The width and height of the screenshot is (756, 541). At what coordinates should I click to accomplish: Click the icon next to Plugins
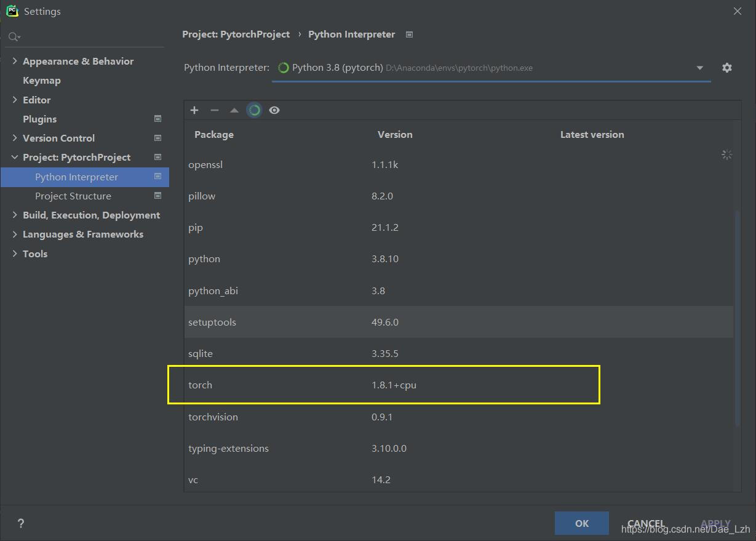coord(157,119)
